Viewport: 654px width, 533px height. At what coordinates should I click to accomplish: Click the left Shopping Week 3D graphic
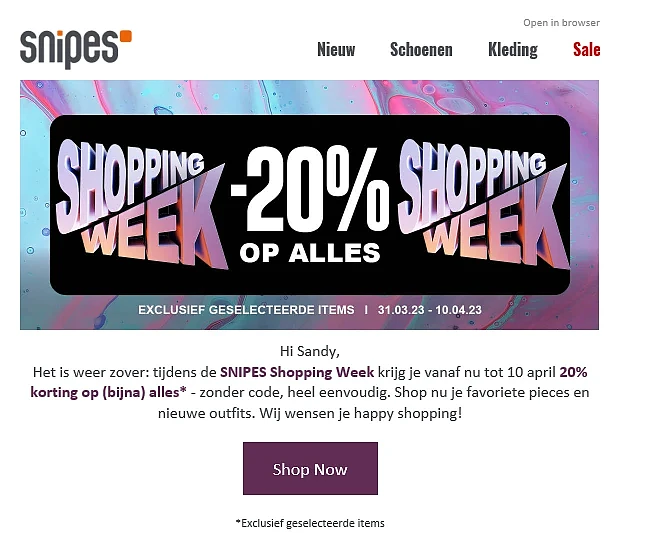point(142,204)
